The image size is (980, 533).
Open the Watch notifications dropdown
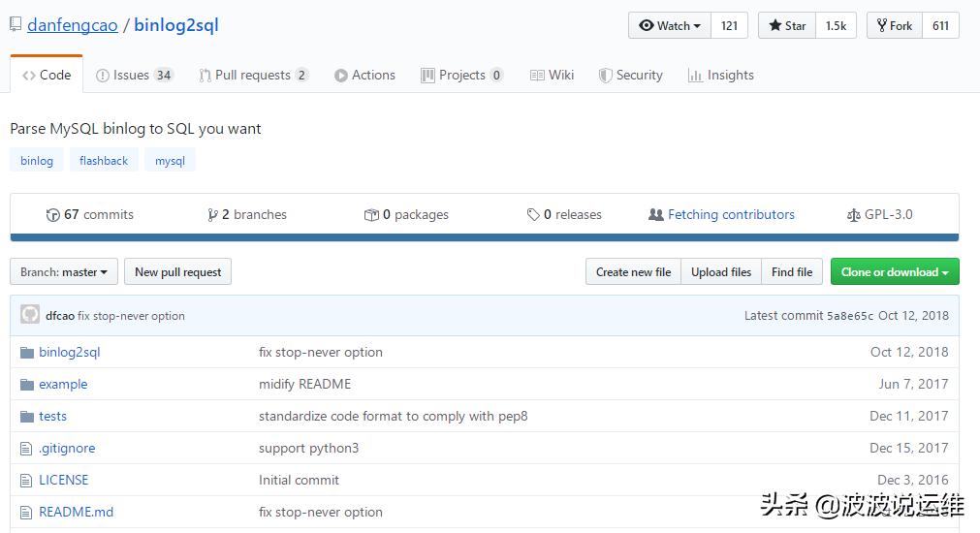click(x=670, y=26)
